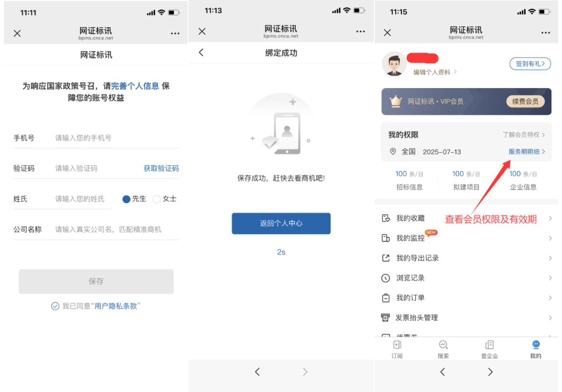Click the 我的收藏 favorites icon

coord(386,218)
